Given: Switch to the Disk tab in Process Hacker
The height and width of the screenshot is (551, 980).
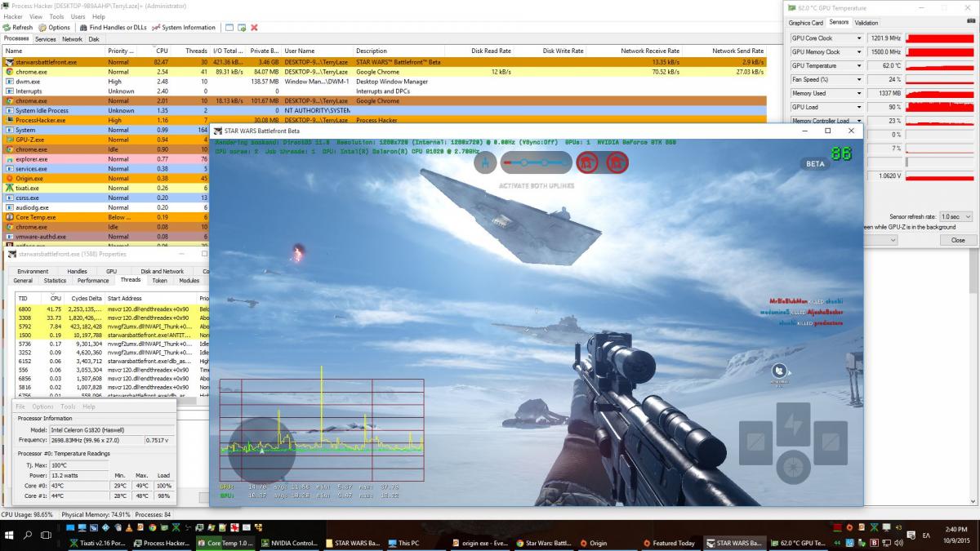Looking at the screenshot, I should [x=94, y=39].
